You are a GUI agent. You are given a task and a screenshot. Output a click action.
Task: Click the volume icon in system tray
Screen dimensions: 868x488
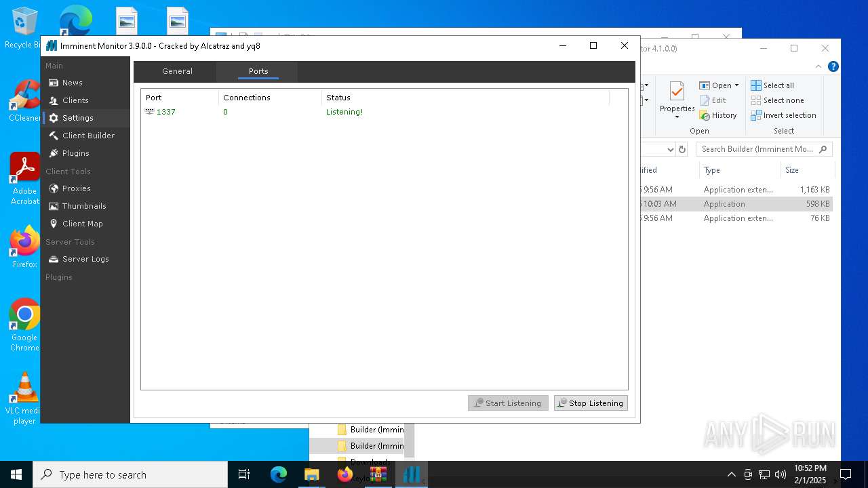[x=780, y=474]
